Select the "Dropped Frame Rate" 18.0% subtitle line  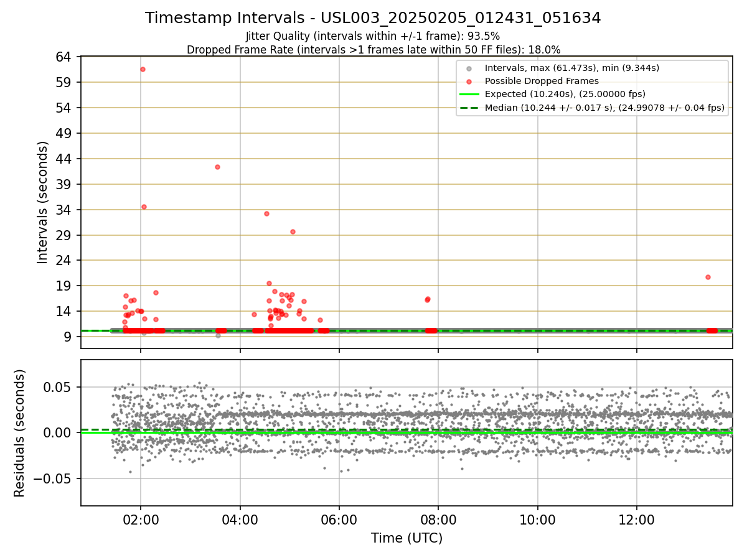click(x=373, y=49)
